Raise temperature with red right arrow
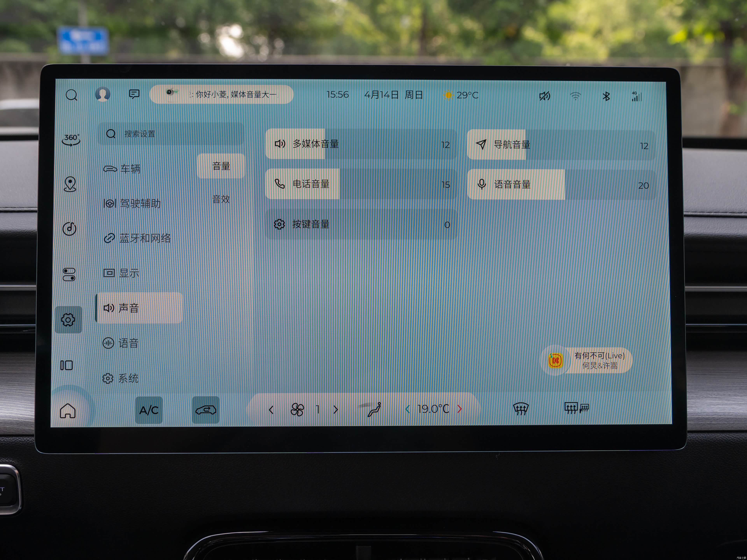 pos(459,409)
